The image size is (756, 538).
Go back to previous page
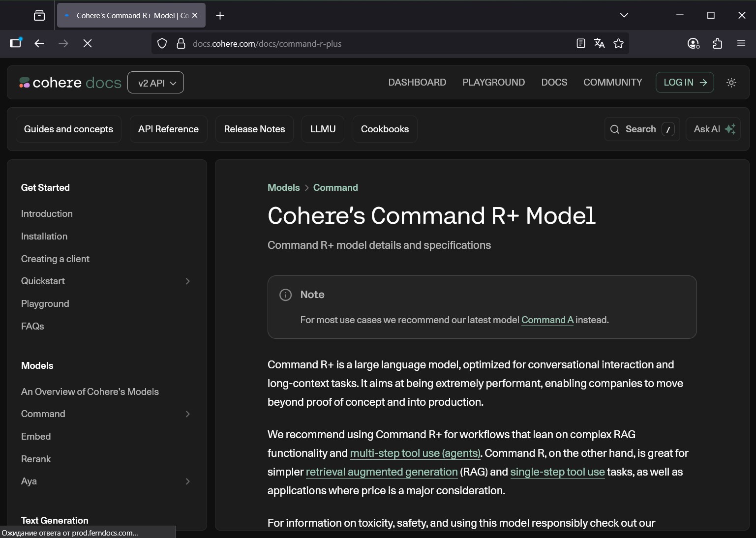pyautogui.click(x=39, y=43)
